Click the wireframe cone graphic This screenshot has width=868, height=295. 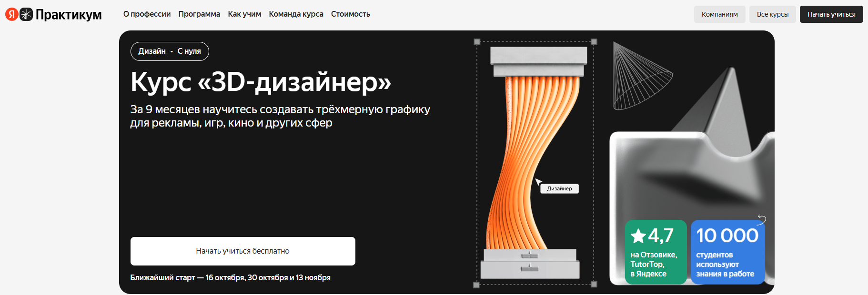click(x=638, y=77)
